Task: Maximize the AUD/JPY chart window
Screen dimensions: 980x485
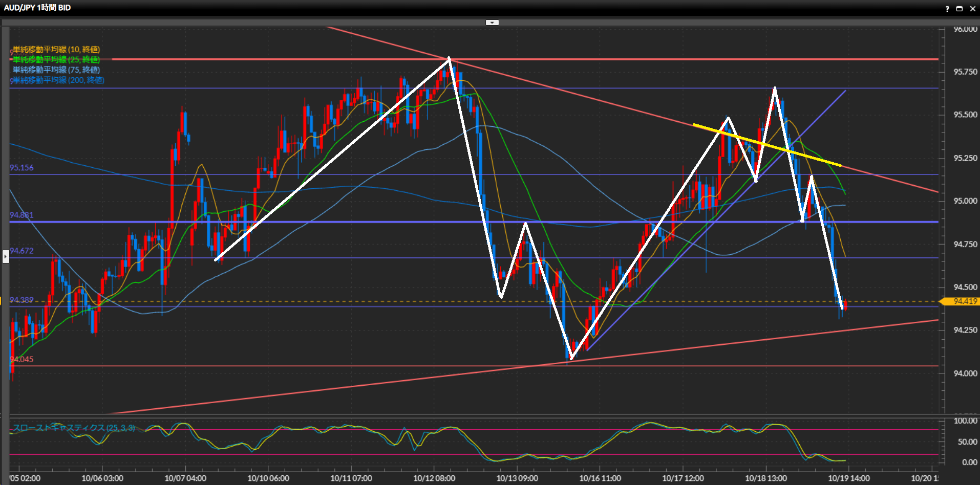Action: tap(960, 9)
